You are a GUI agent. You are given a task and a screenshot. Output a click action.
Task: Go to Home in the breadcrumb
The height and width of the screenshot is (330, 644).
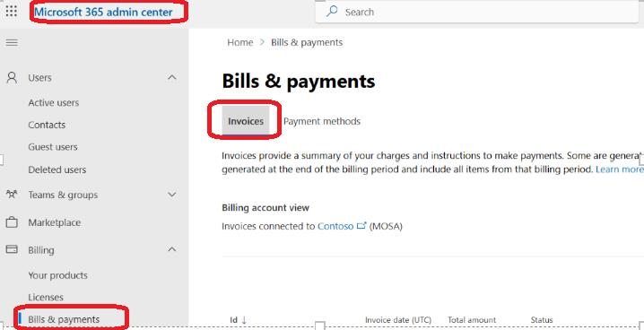point(240,42)
